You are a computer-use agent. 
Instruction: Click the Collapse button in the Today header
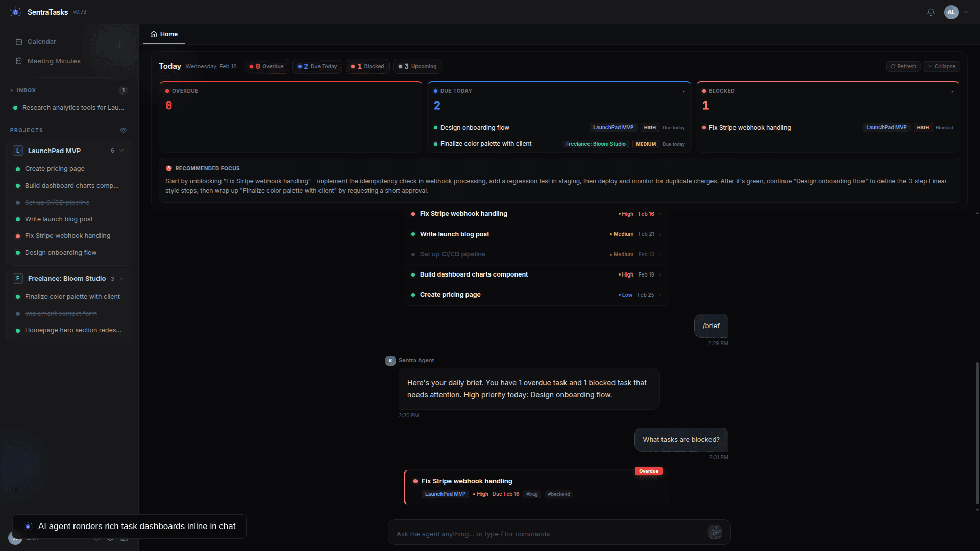tap(942, 66)
